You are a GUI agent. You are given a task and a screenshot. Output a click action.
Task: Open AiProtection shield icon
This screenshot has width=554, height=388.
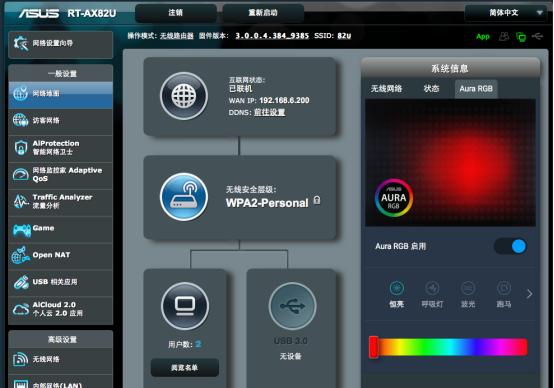(21, 147)
